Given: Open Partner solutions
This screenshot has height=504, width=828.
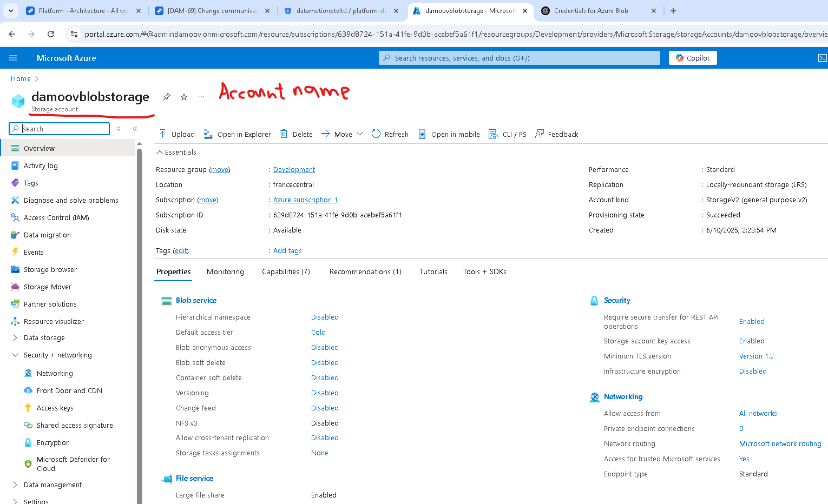Looking at the screenshot, I should [50, 304].
